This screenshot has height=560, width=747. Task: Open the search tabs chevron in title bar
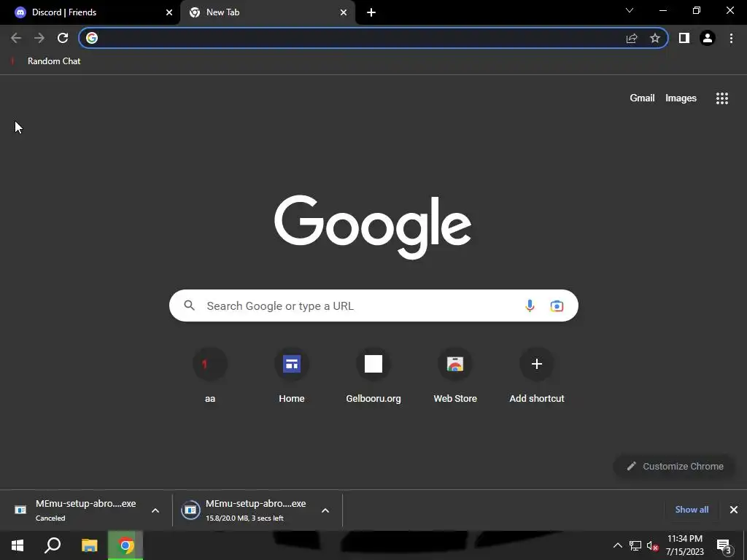click(630, 10)
